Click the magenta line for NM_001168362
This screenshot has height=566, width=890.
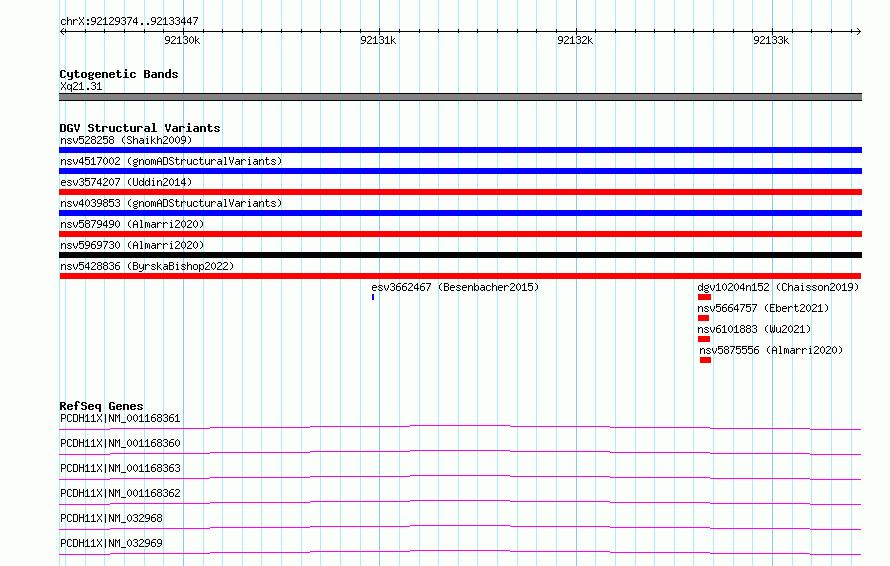(460, 502)
